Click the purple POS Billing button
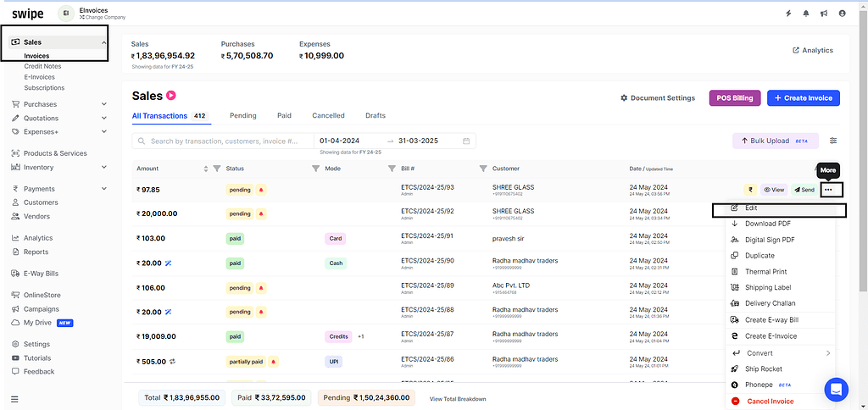The height and width of the screenshot is (410, 868). coord(734,98)
